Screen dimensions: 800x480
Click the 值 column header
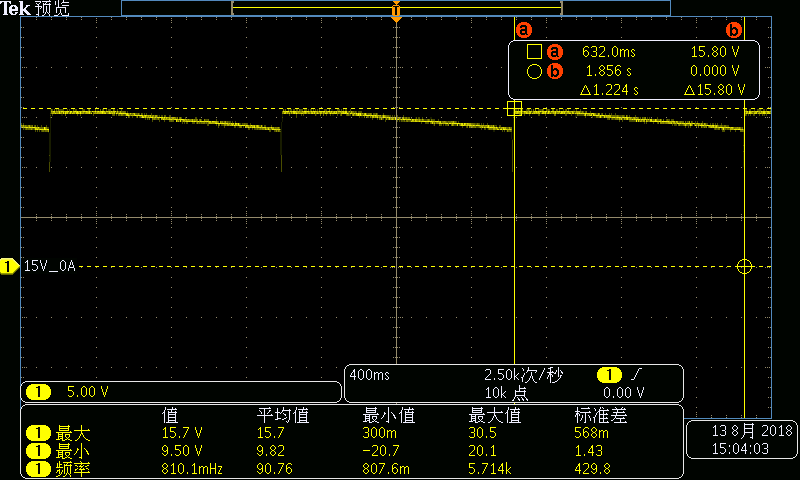pyautogui.click(x=170, y=416)
